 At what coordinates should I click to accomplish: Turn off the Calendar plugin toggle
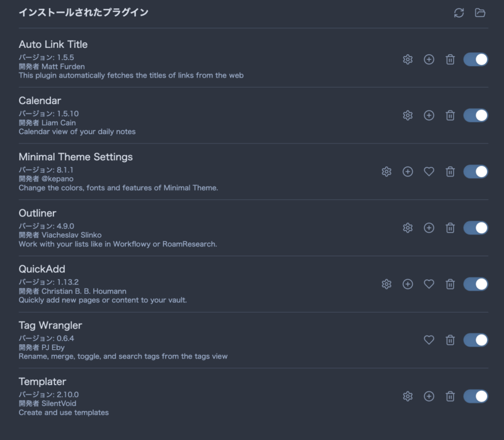(476, 115)
